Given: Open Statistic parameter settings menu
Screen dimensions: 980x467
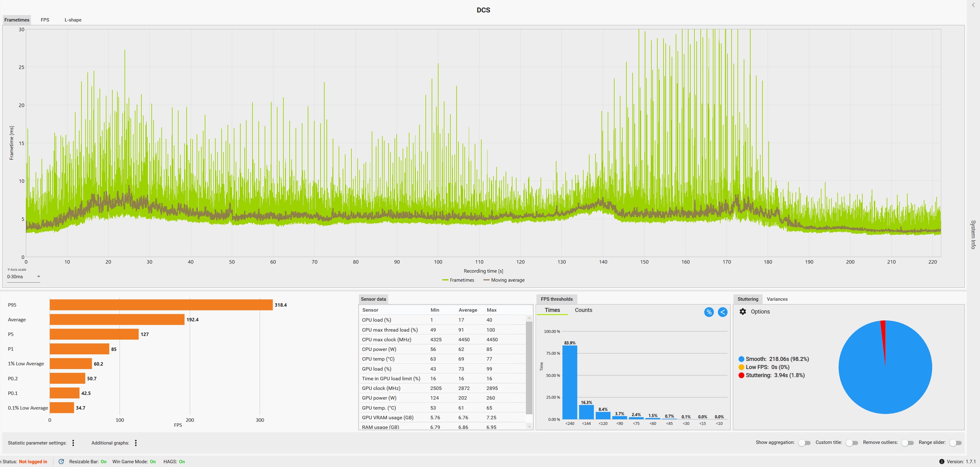Looking at the screenshot, I should [73, 443].
